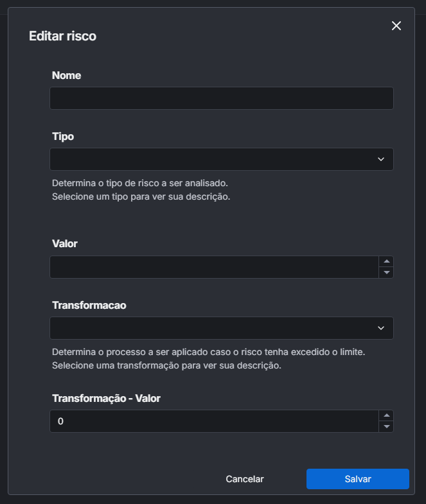This screenshot has width=426, height=504.
Task: Click the Salvar button
Action: 357,479
